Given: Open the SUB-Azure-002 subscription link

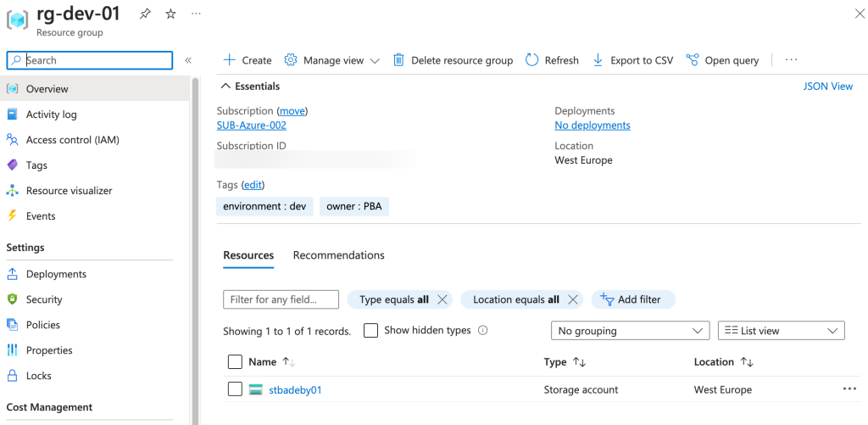Looking at the screenshot, I should tap(251, 126).
